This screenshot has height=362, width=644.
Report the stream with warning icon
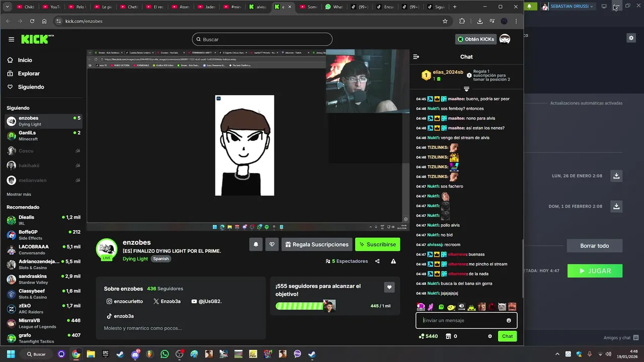[393, 261]
